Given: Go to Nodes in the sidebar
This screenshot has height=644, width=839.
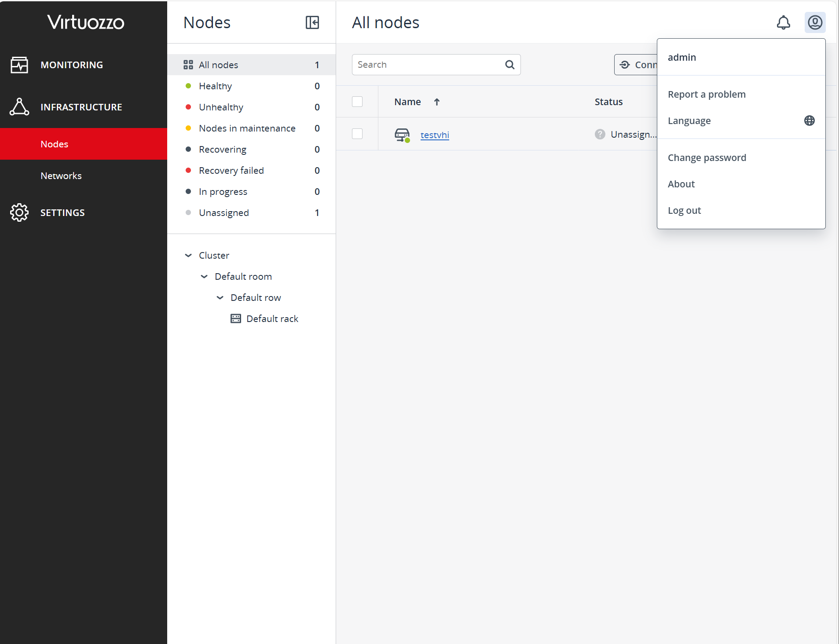Looking at the screenshot, I should click(x=84, y=144).
